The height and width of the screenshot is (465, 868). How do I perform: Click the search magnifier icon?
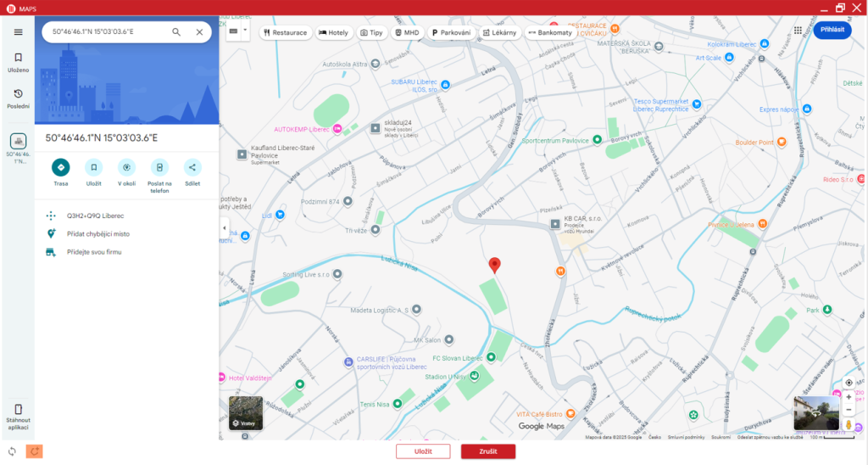[176, 31]
